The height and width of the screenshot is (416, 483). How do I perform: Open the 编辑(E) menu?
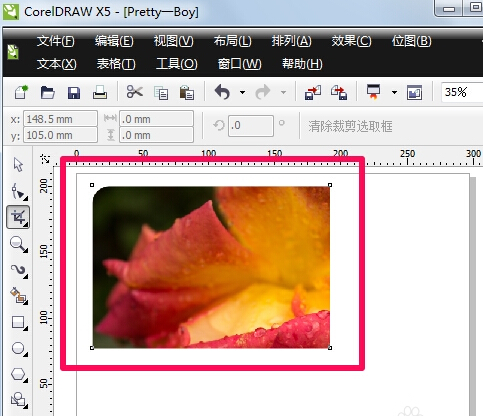pyautogui.click(x=114, y=41)
